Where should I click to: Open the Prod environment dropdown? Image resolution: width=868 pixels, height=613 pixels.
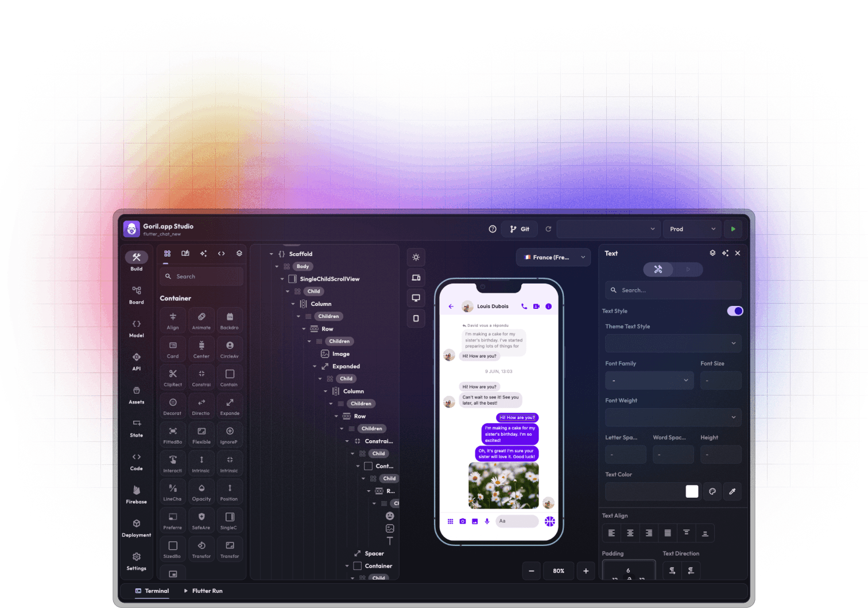coord(692,229)
